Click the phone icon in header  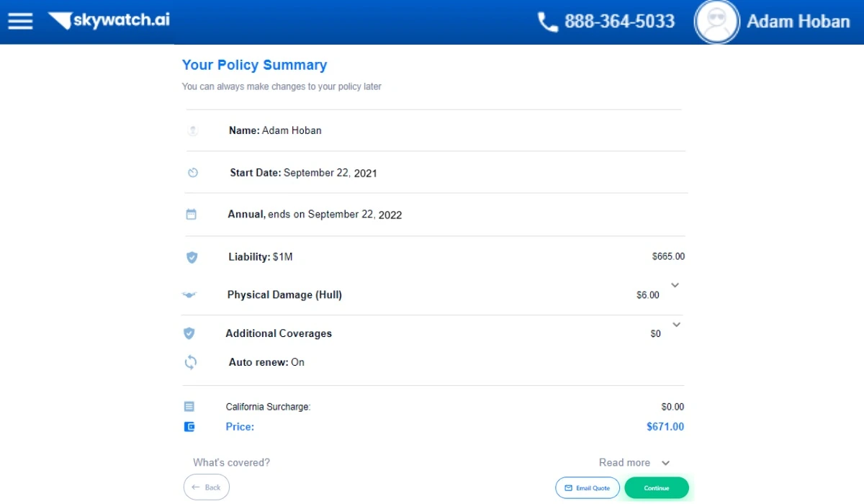[548, 22]
